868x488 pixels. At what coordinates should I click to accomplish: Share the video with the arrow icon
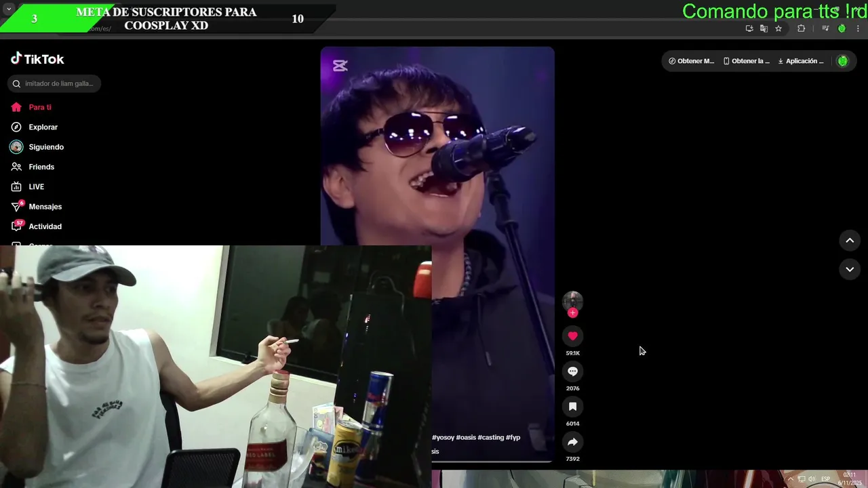coord(572,442)
